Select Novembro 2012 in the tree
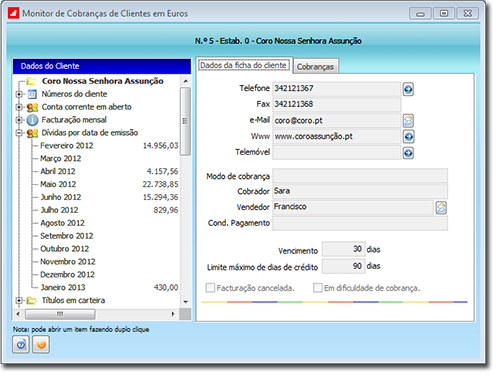This screenshot has height=376, width=496. (x=68, y=262)
